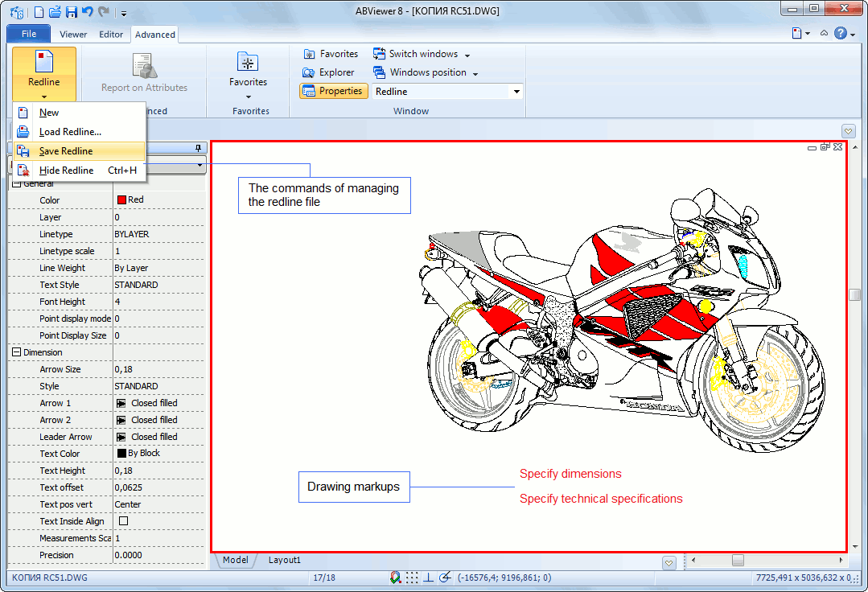Click the large Favorites star icon

coord(248,61)
